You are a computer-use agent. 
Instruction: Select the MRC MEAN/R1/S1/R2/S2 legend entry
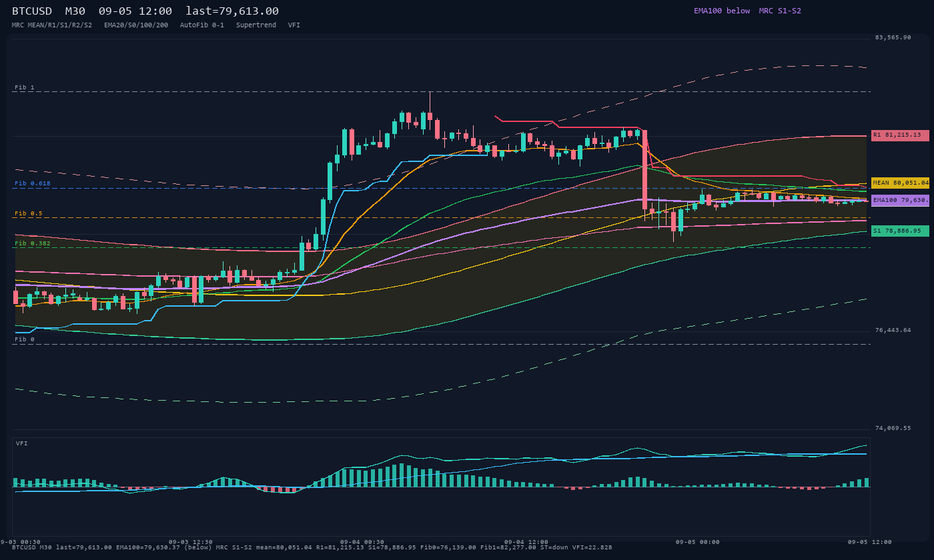(52, 25)
